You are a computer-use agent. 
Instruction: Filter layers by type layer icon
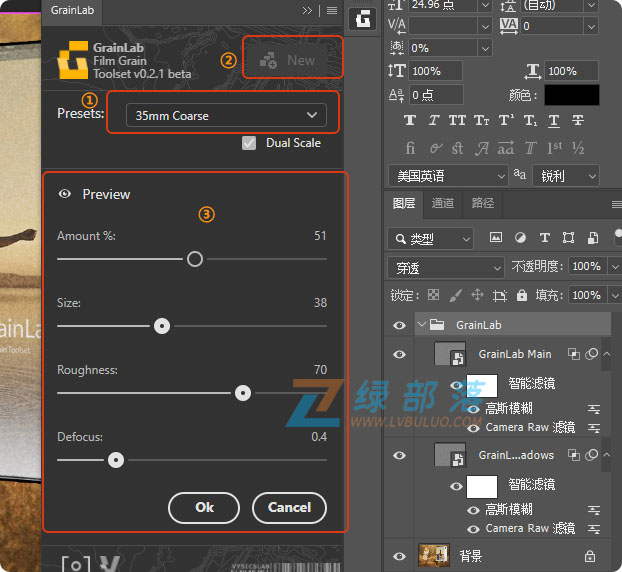pos(545,238)
